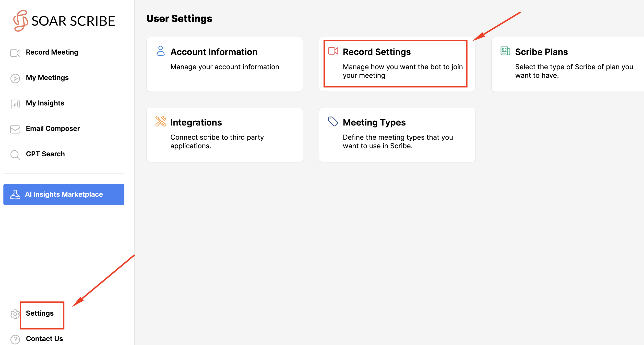Open Meeting Types card description text
Image resolution: width=644 pixels, height=345 pixels.
397,141
